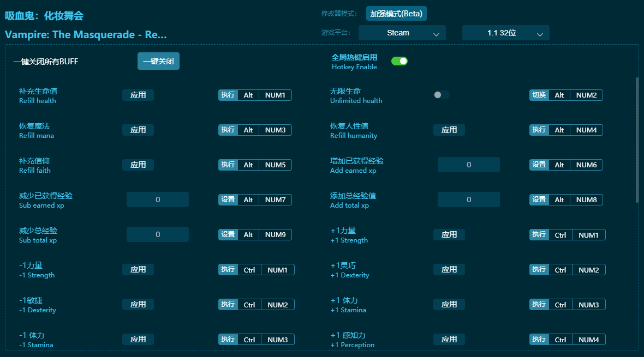
Task: Focus the Add earned xp value field
Action: coord(469,165)
